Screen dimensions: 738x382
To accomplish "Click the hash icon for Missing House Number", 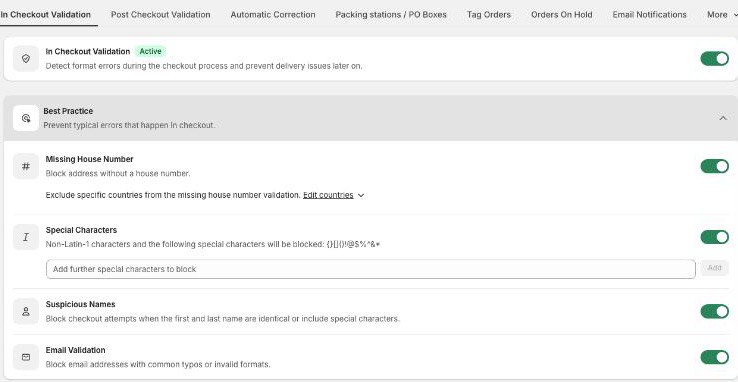I will click(x=26, y=166).
